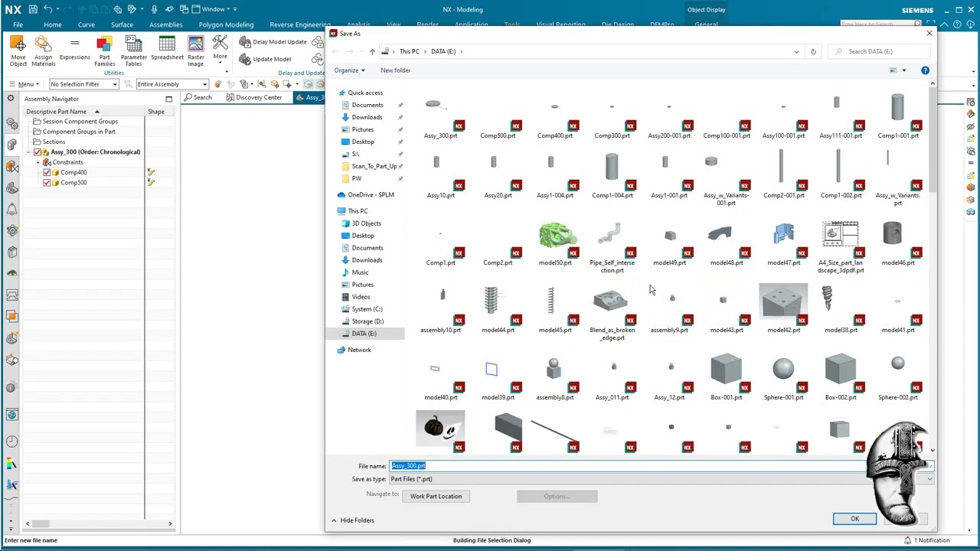Click Update Model icon
Screen dimensions: 980x551
point(245,59)
